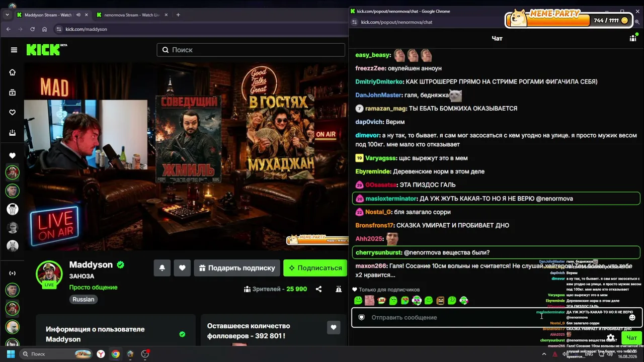Open the Home icon in Kick sidebar
644x362 pixels.
(13, 72)
